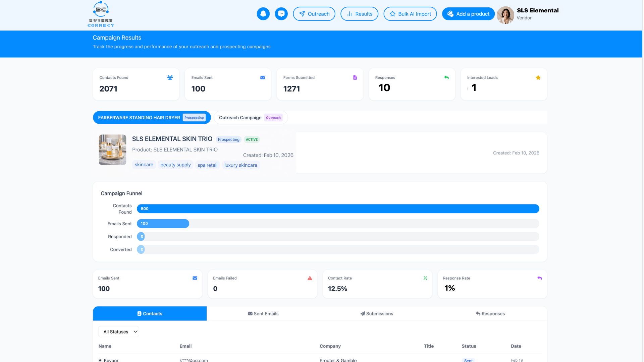644x362 pixels.
Task: Click the SLS Elemental Skin Trio product thumbnail
Action: (x=112, y=149)
